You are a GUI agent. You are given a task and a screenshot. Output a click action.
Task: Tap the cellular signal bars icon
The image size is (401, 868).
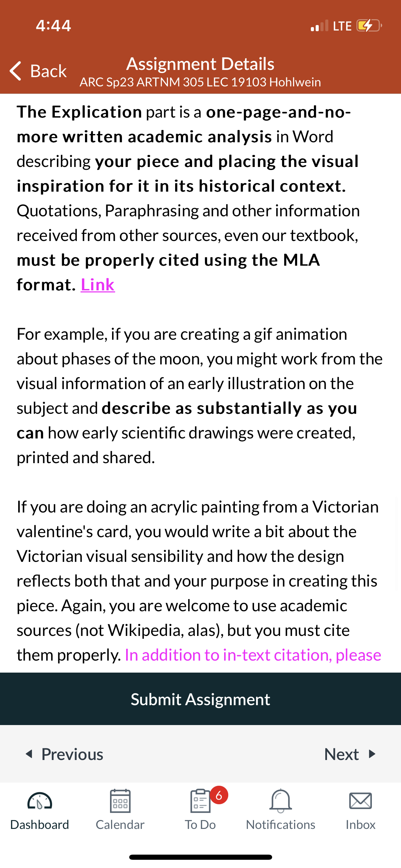coord(319,26)
